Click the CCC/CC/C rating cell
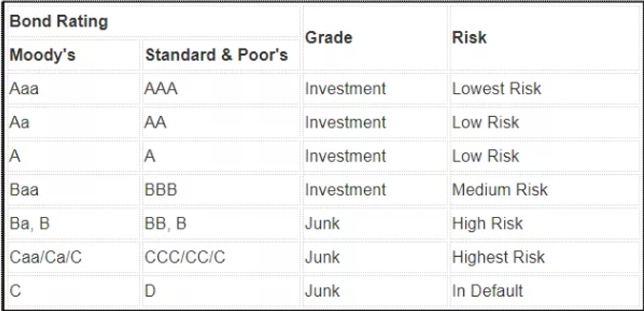The height and width of the screenshot is (311, 644). pos(185,257)
